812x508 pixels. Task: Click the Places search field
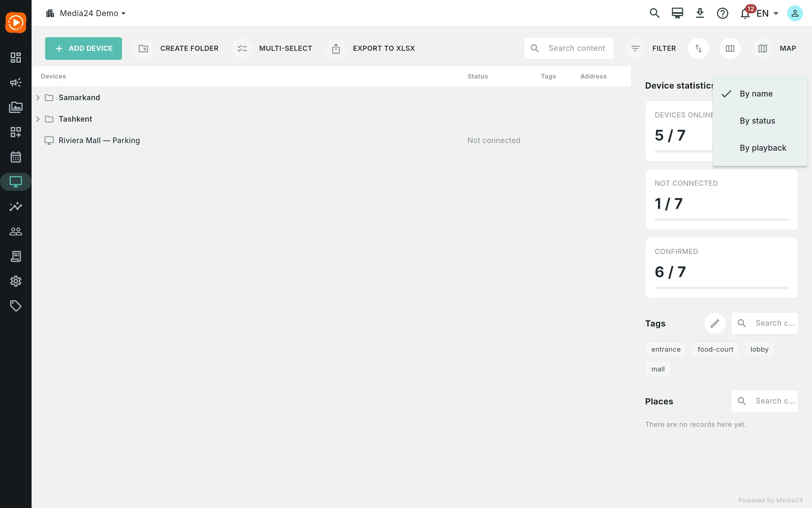pyautogui.click(x=764, y=401)
